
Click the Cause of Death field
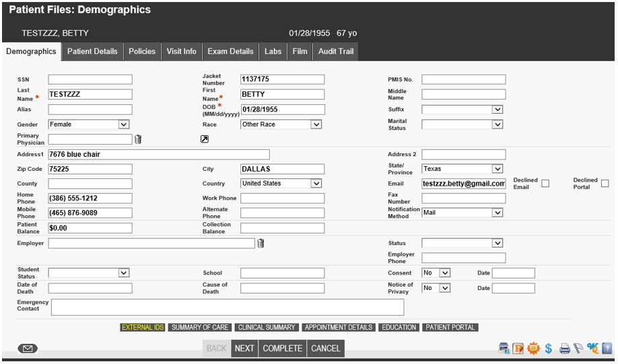283,289
